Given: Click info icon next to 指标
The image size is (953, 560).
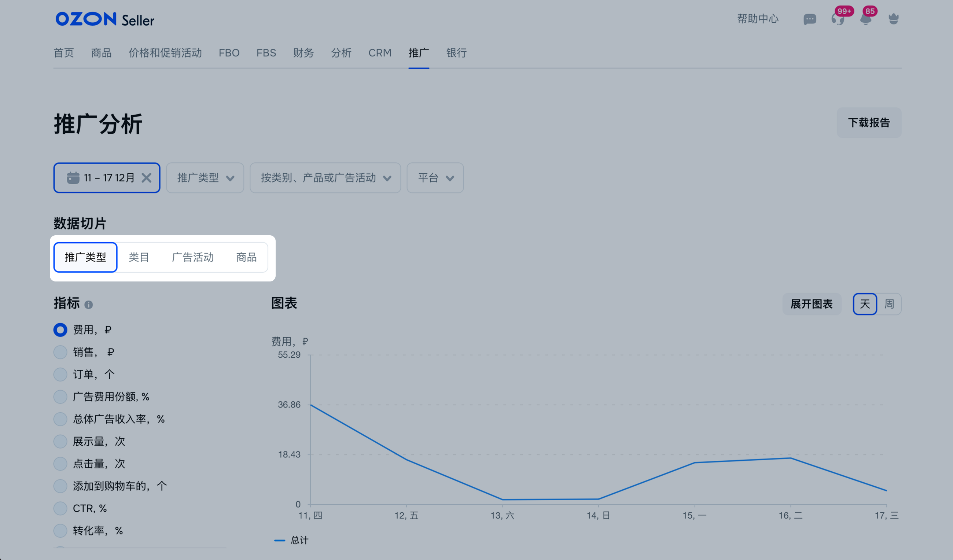Looking at the screenshot, I should [88, 305].
